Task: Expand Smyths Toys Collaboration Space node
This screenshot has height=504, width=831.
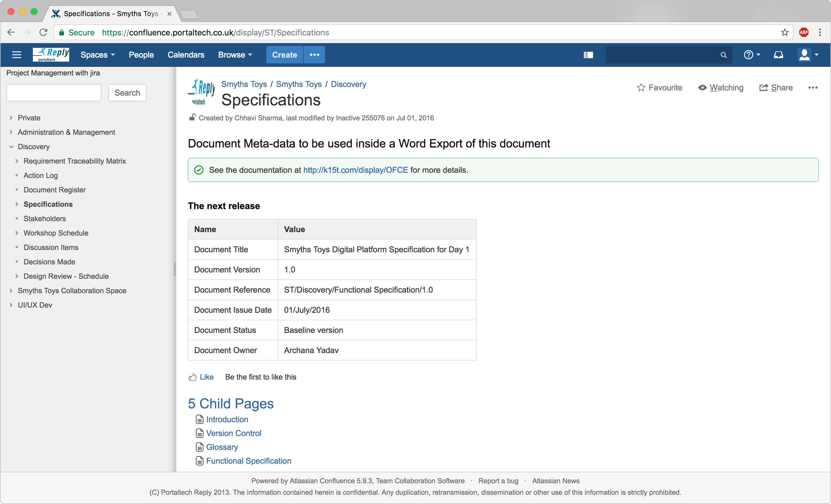Action: pos(11,291)
